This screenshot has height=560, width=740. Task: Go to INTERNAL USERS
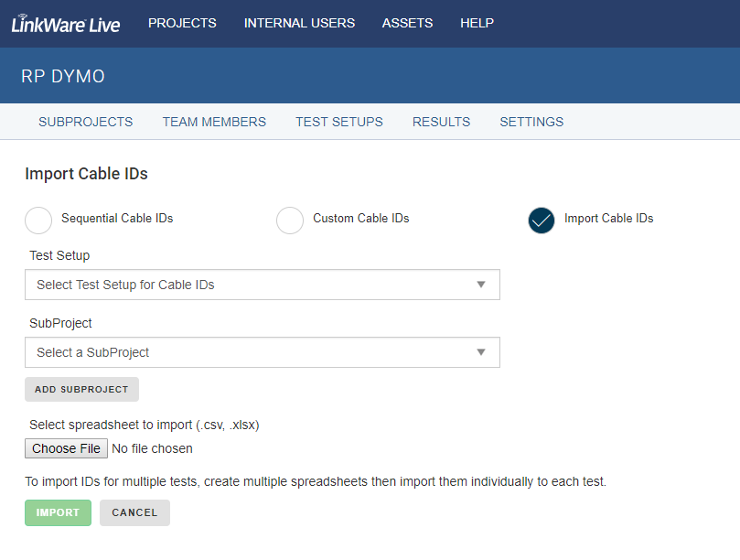coord(299,23)
